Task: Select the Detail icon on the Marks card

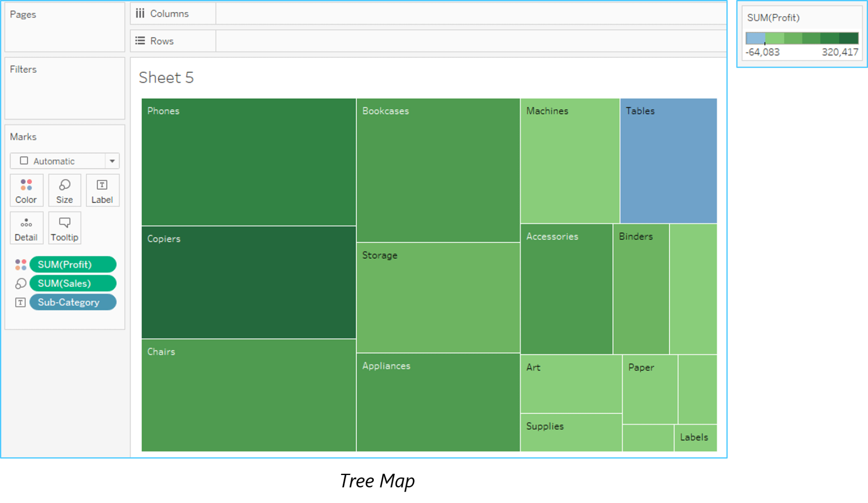Action: [26, 228]
